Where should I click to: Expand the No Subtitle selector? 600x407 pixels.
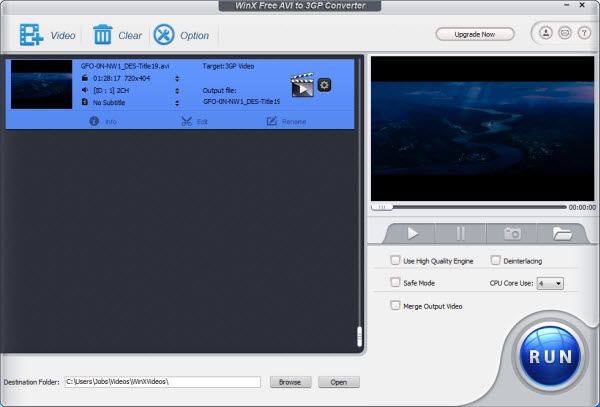177,101
